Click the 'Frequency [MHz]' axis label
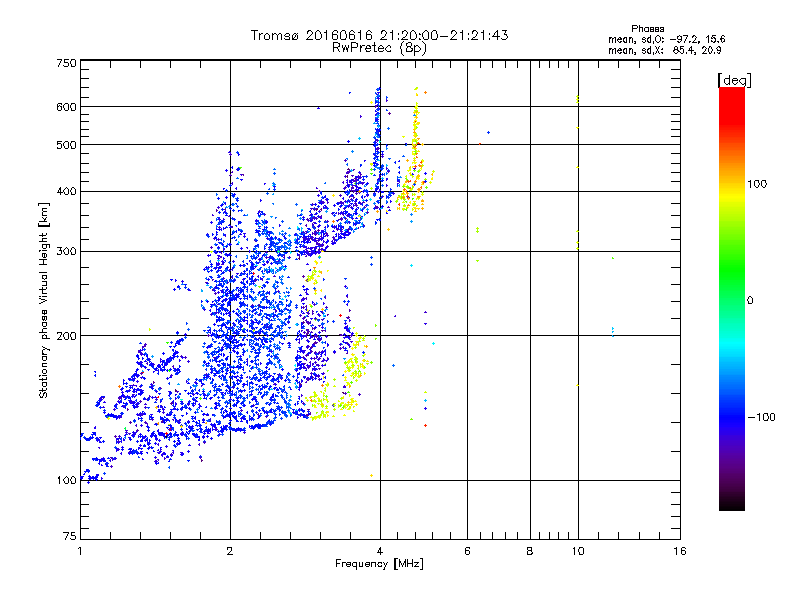Screen dimensions: 800x600 379,564
